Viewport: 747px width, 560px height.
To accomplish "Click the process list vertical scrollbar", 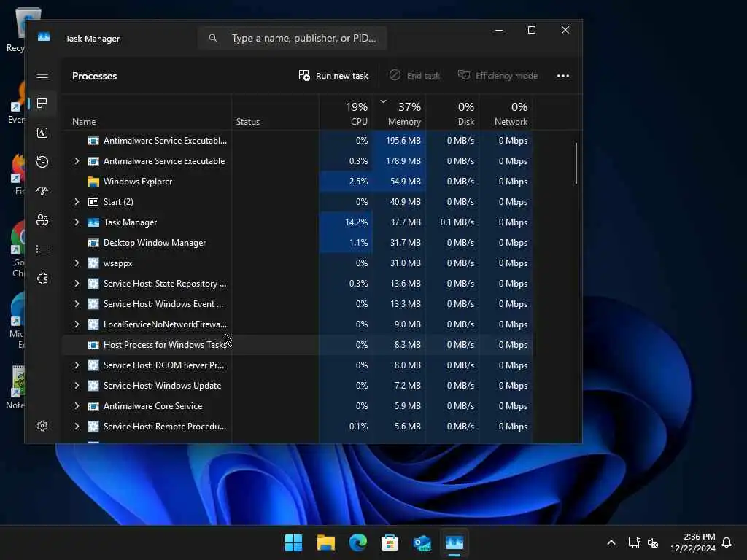I will [576, 163].
